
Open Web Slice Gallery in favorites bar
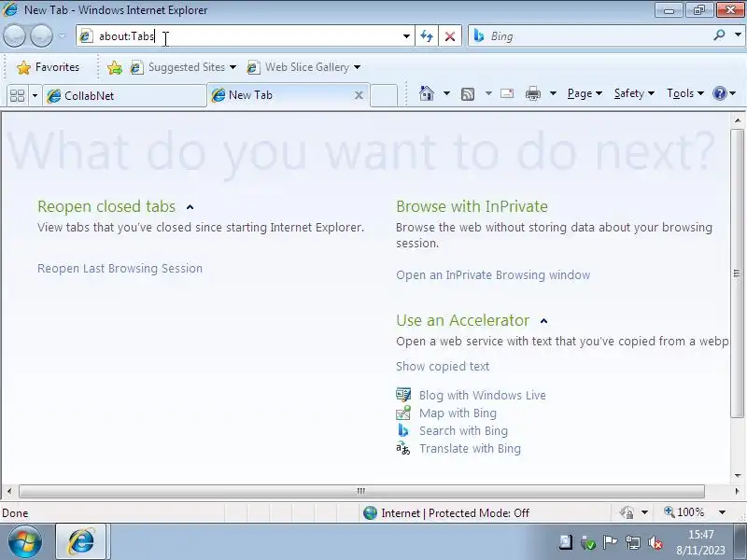point(303,67)
